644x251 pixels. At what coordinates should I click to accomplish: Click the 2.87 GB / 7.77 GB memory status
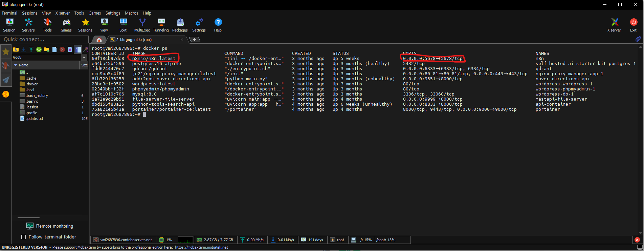click(x=215, y=240)
